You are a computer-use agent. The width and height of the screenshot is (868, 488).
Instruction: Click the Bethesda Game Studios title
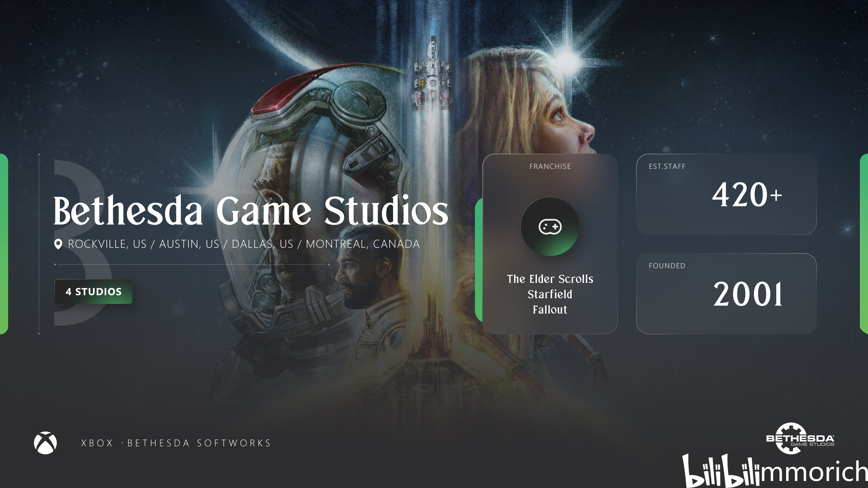(x=251, y=210)
